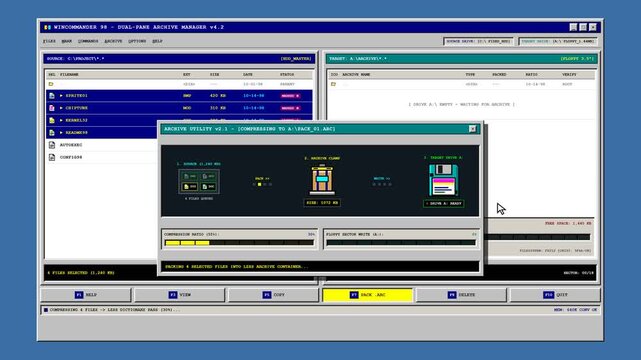The height and width of the screenshot is (360, 641).
Task: Click the Packed column header
Action: [x=499, y=74]
